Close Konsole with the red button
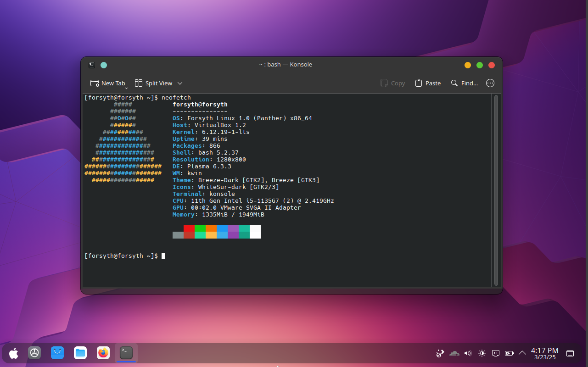 coord(492,65)
